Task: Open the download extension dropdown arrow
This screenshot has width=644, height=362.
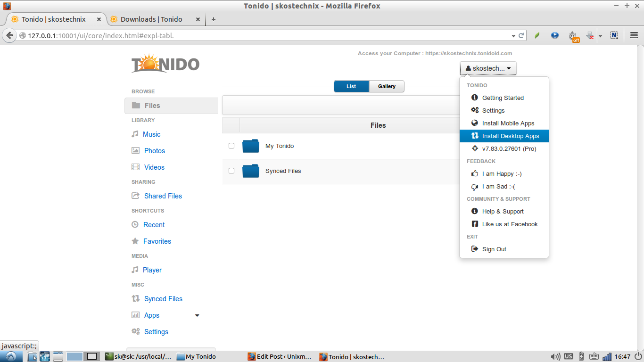Action: (x=600, y=36)
